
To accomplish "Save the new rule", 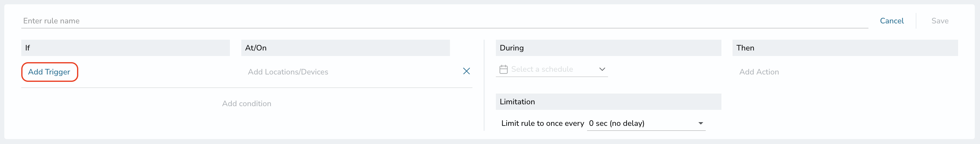I will click(939, 21).
